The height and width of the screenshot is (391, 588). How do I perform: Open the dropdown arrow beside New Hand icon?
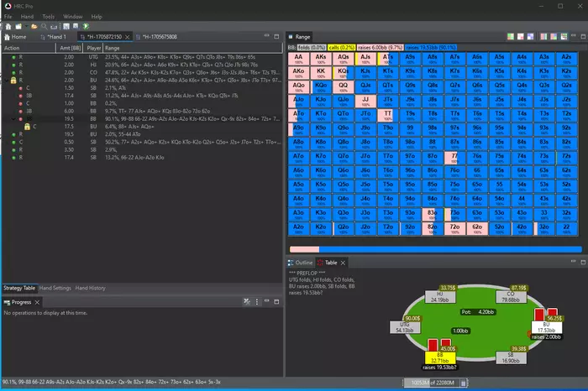coord(26,27)
